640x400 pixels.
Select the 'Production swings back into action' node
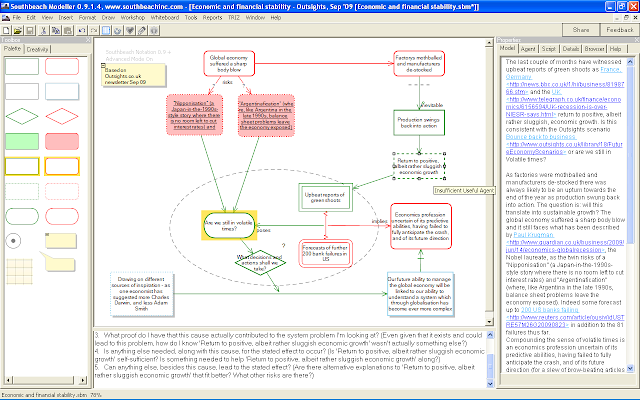(x=419, y=122)
